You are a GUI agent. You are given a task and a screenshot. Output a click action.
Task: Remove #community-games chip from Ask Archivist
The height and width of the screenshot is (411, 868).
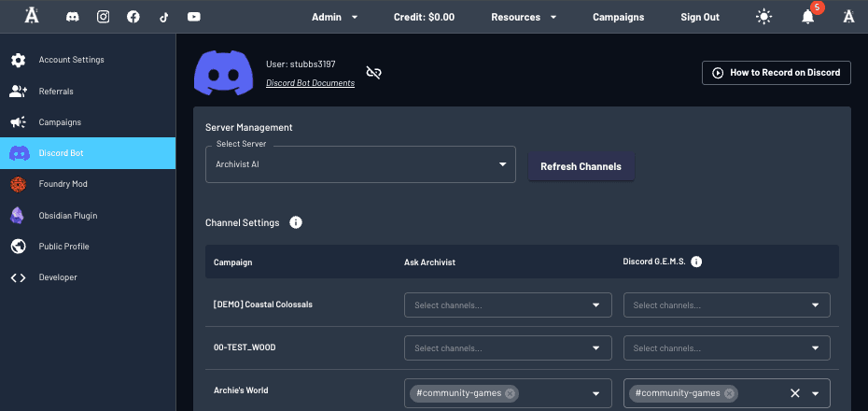point(510,393)
